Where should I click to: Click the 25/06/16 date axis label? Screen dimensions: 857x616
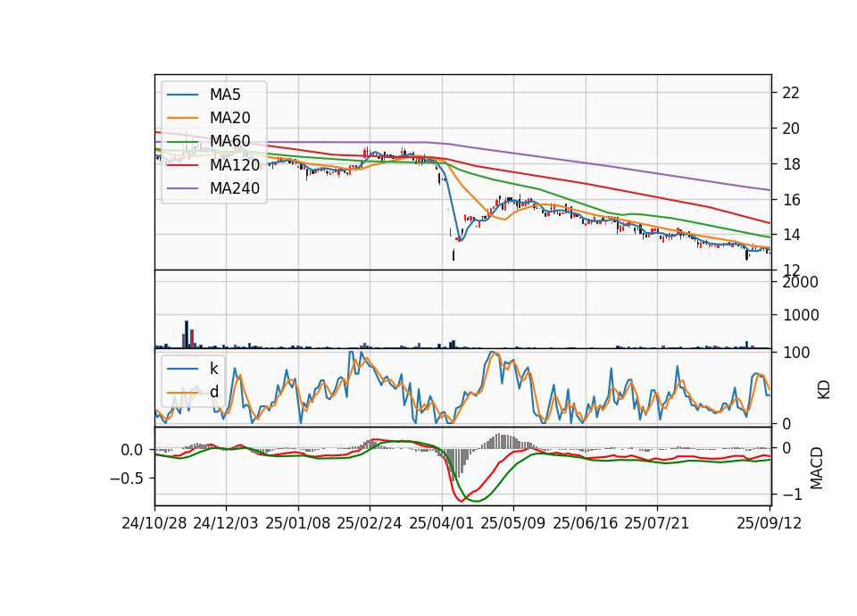[x=586, y=524]
